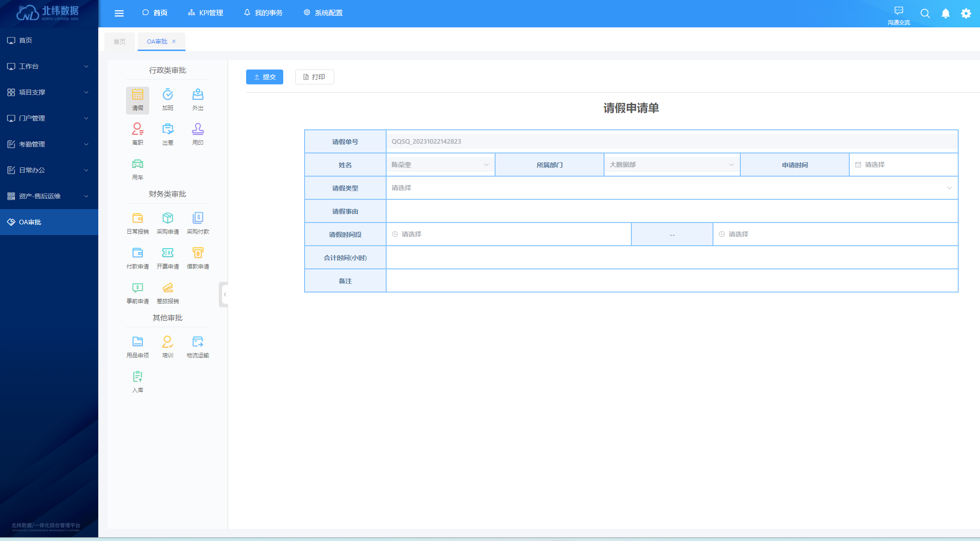Expand the 工作台 sidebar menu
Screen dimensions: 980x541
click(x=49, y=66)
